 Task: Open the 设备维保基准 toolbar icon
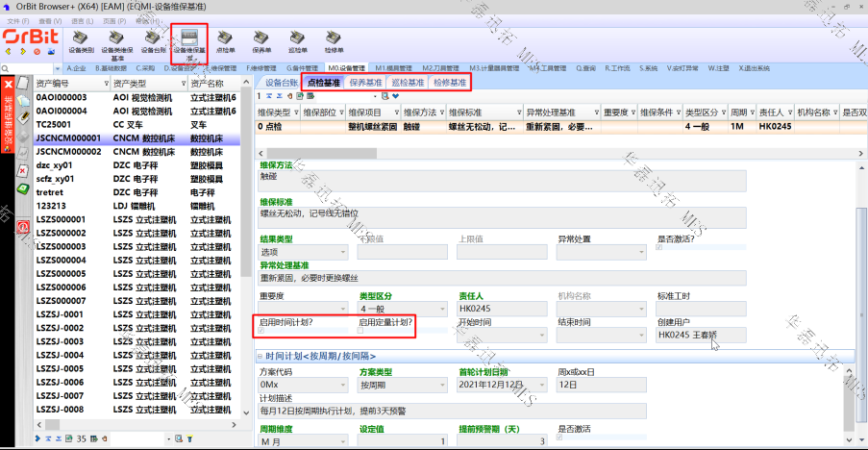point(189,42)
